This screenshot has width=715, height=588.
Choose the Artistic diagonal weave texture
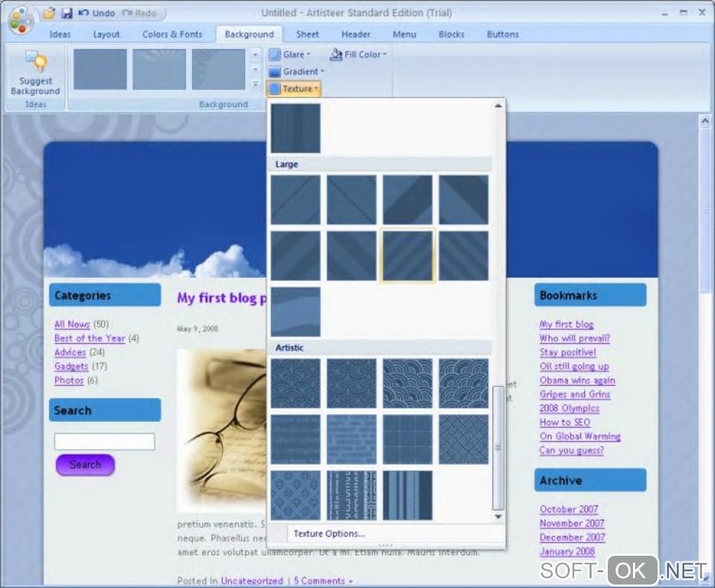pyautogui.click(x=464, y=439)
